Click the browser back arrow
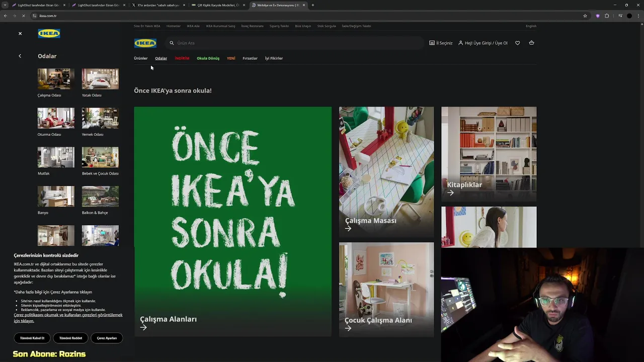This screenshot has height=362, width=644. pos(5,16)
